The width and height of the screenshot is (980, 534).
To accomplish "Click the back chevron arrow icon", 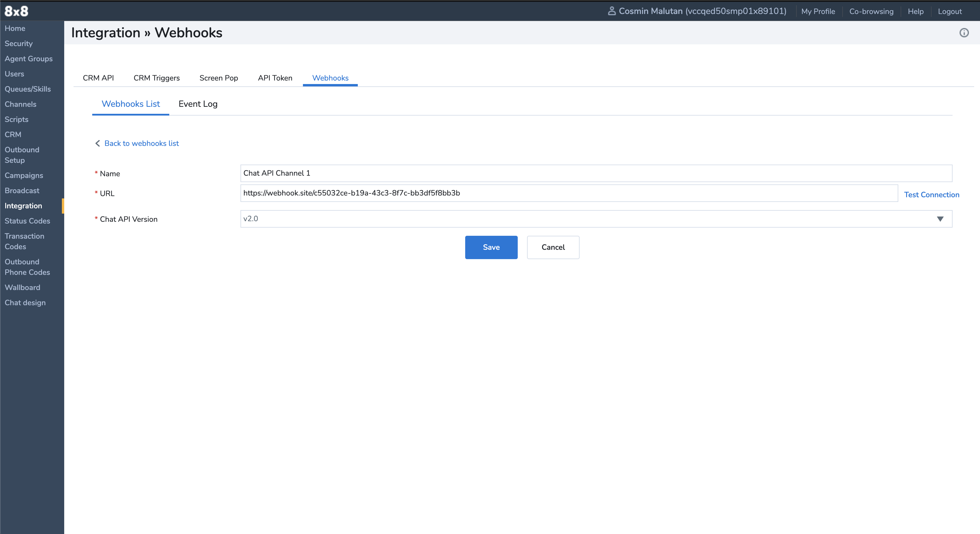I will point(98,143).
